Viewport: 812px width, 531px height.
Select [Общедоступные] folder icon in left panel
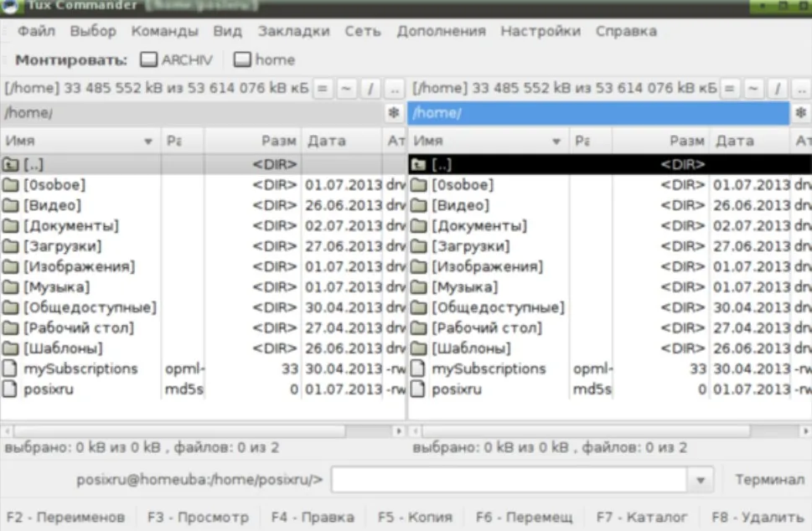coord(10,307)
